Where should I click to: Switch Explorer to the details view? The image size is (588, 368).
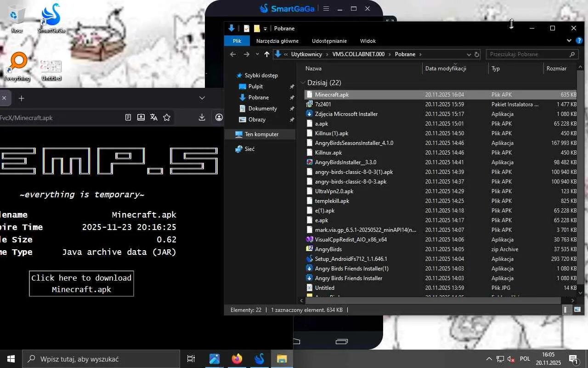[566, 310]
